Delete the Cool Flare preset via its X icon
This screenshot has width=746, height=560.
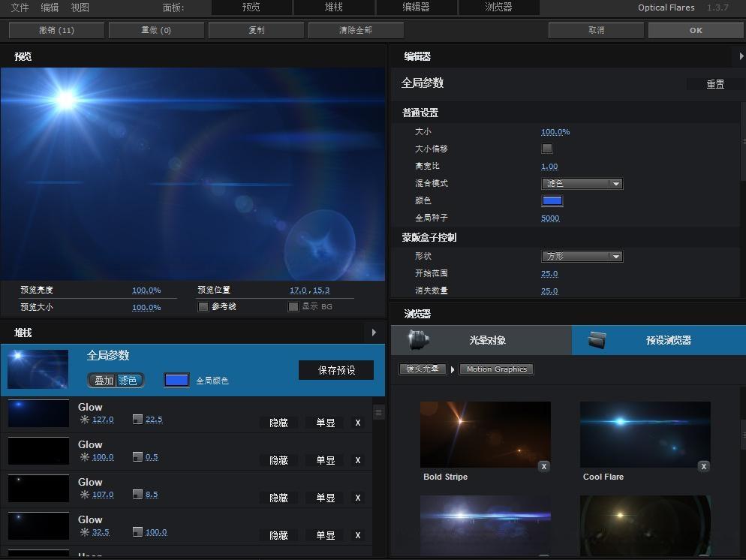[704, 466]
